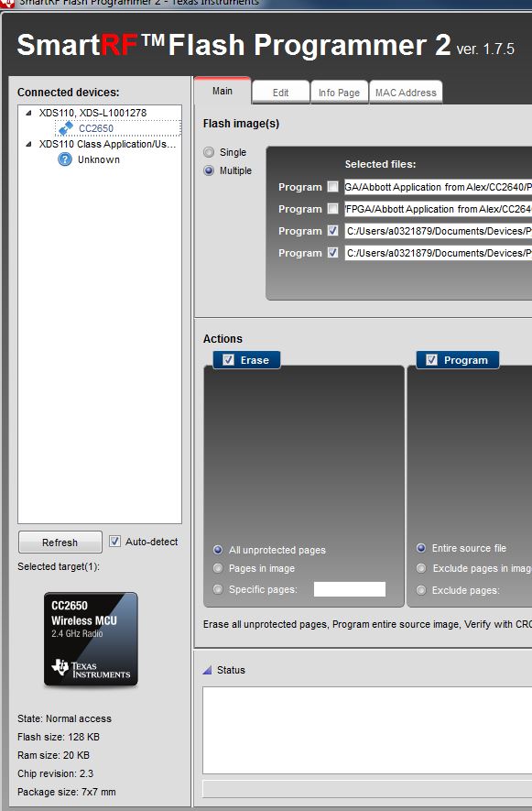Click the first file path field starting GA/Abbott

pos(438,187)
